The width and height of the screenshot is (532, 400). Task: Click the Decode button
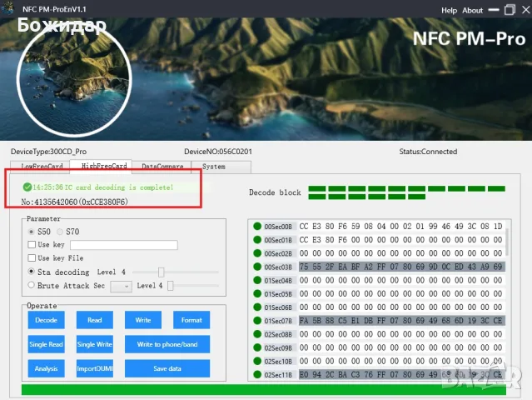[x=46, y=320]
